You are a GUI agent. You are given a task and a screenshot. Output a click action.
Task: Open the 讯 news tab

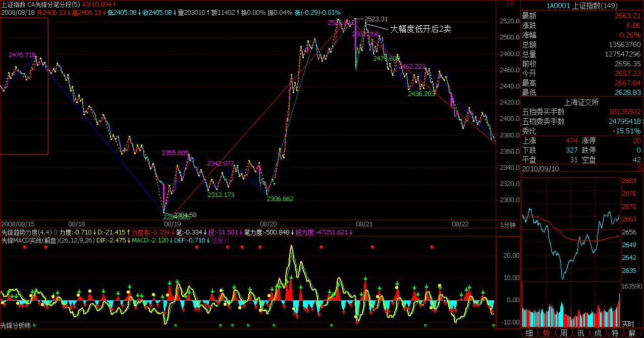point(580,333)
